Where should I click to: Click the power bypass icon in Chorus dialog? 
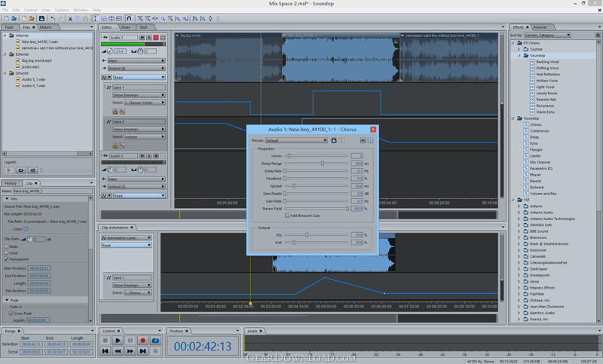[x=370, y=140]
